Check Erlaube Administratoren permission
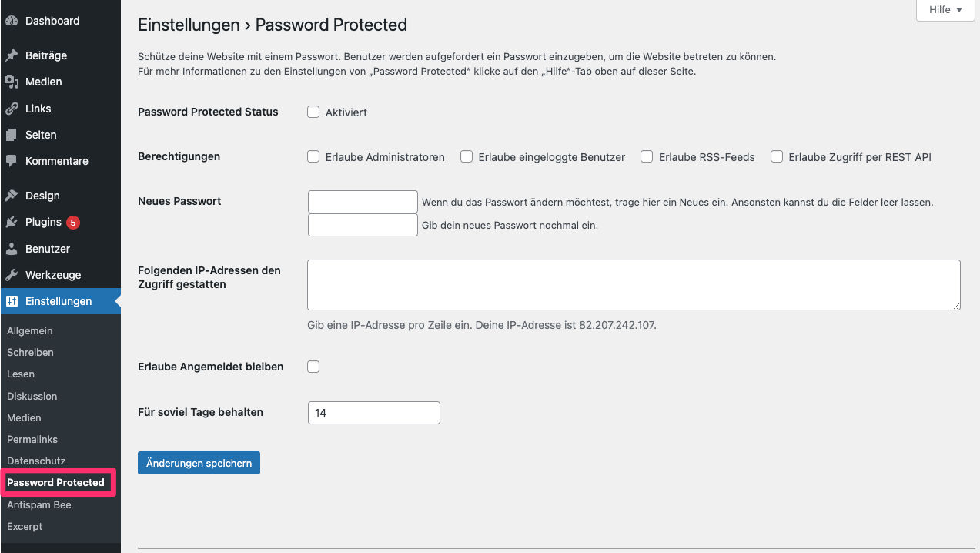 coord(313,156)
